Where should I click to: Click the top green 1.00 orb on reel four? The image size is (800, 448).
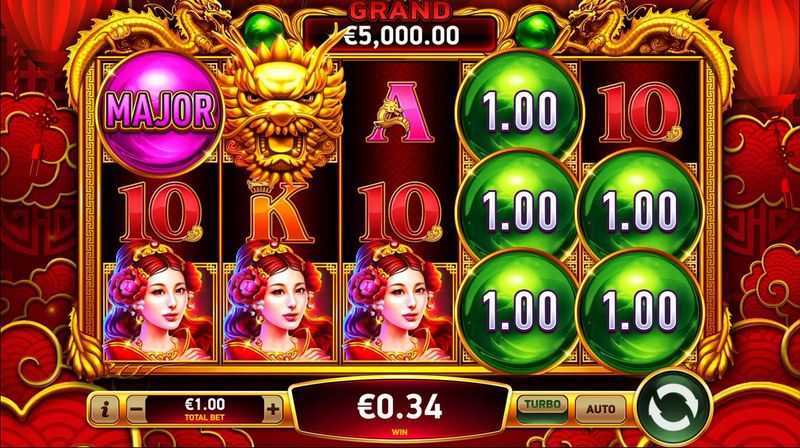click(x=520, y=109)
